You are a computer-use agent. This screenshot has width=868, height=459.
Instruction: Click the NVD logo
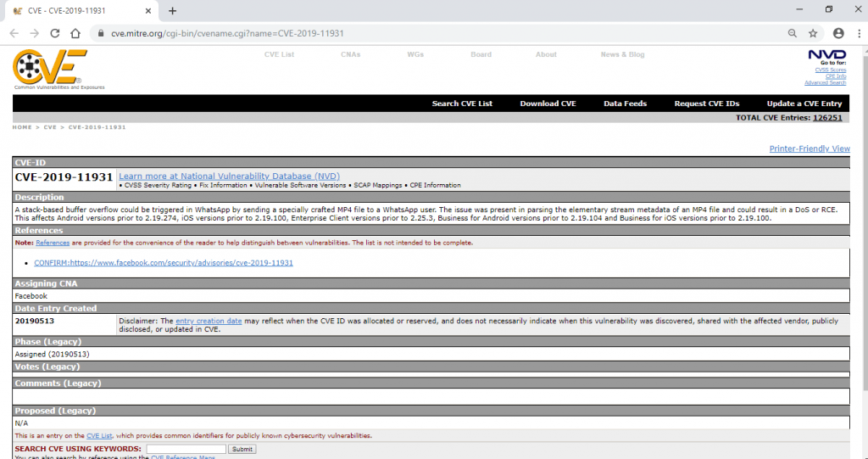click(827, 54)
